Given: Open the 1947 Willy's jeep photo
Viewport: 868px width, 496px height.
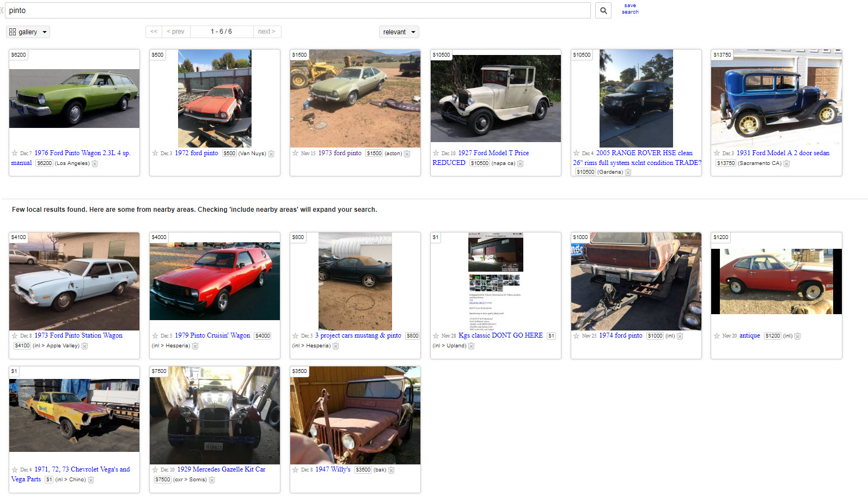Looking at the screenshot, I should [355, 415].
